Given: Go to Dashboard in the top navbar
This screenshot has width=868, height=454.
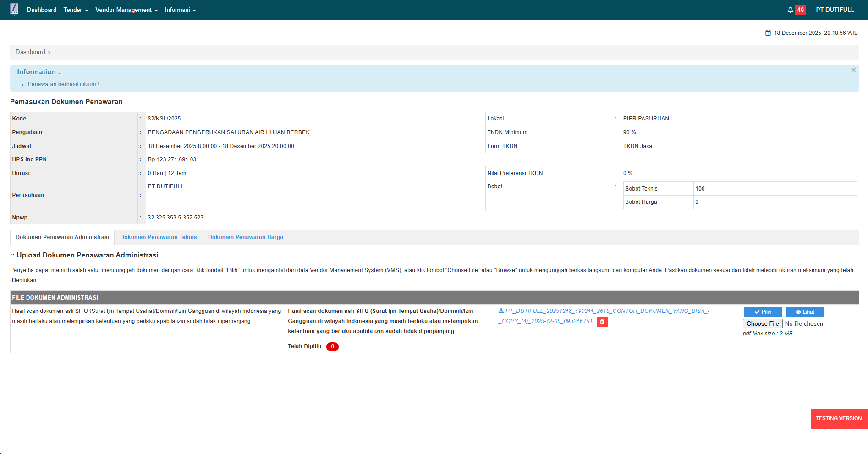Looking at the screenshot, I should point(42,10).
